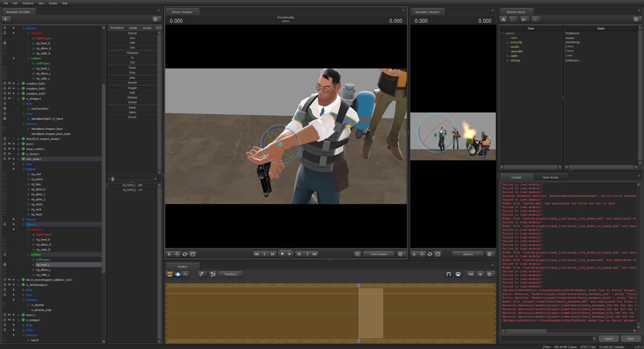Image resolution: width=644 pixels, height=349 pixels.
Task: Apply the Smooth procedural preset
Action: (132, 83)
